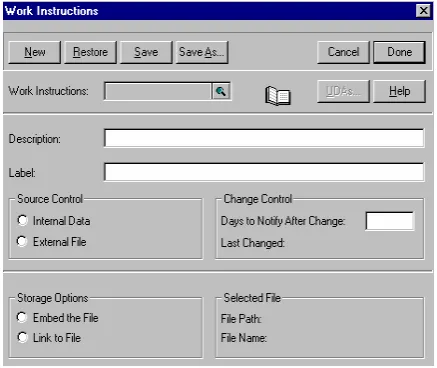437x368 pixels.
Task: Click into the Label text field
Action: pos(264,172)
